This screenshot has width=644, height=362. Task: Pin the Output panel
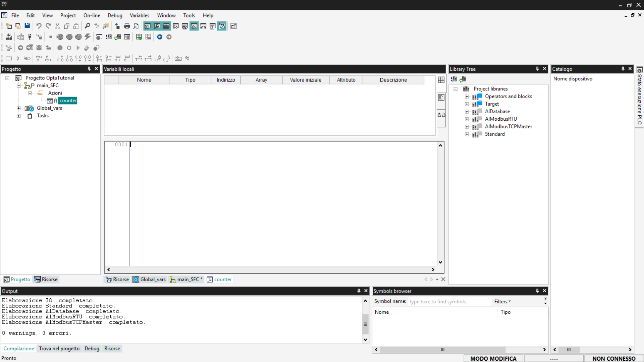(x=359, y=291)
